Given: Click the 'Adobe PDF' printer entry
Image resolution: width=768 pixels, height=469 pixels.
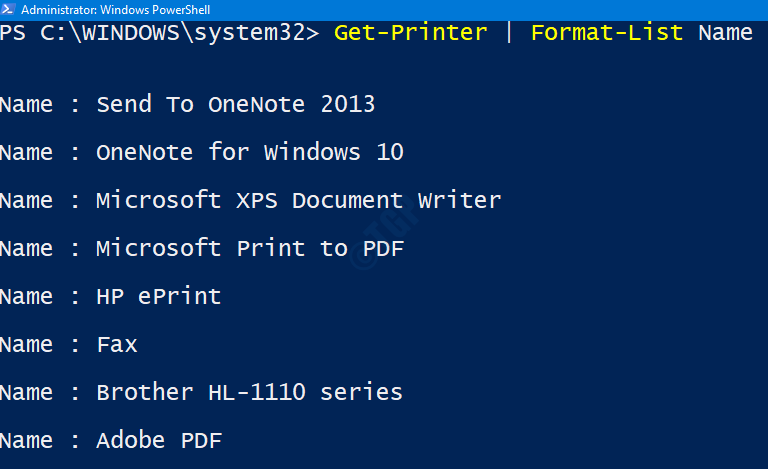Looking at the screenshot, I should pos(159,441).
